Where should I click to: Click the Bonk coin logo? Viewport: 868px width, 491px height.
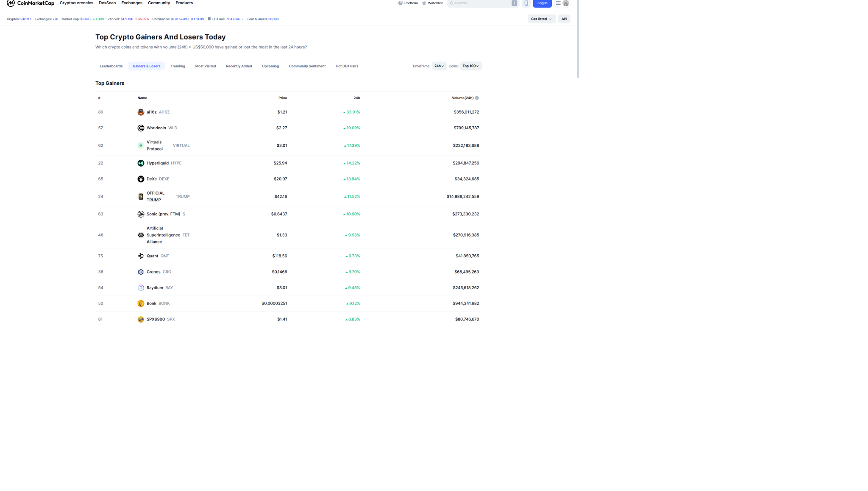tap(141, 304)
